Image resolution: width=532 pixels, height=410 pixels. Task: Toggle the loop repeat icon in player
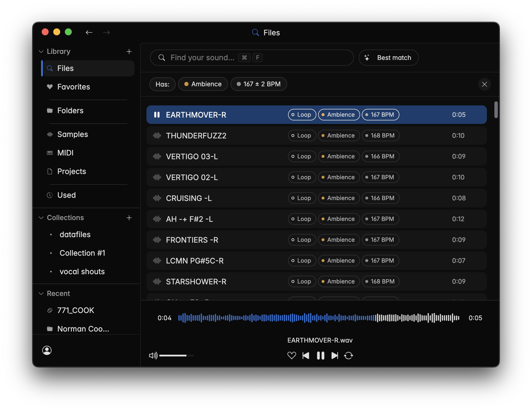tap(348, 356)
